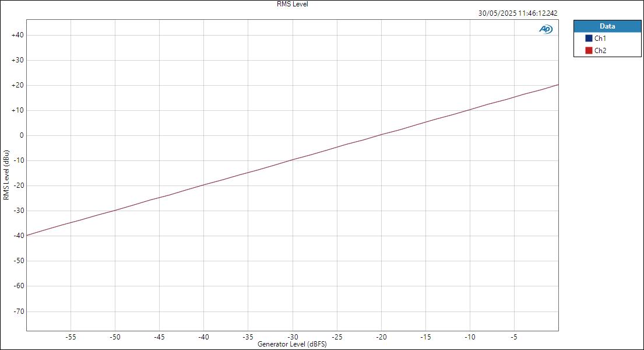Click the center of the graph plot area
644x350 pixels.
[291, 175]
